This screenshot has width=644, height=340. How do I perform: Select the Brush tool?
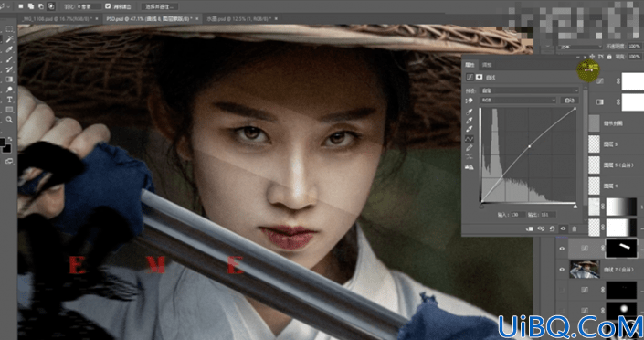pos(9,59)
